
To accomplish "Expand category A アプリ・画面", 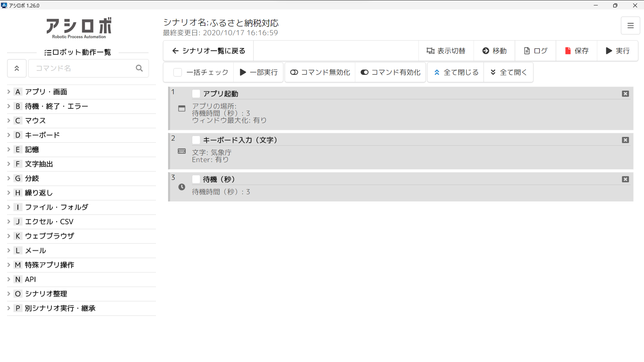I will [x=81, y=92].
